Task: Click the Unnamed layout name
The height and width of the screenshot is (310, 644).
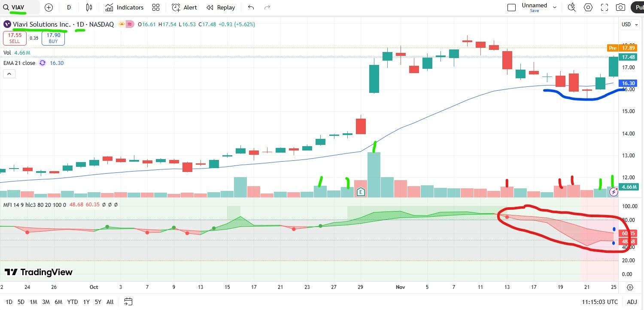Action: click(534, 5)
